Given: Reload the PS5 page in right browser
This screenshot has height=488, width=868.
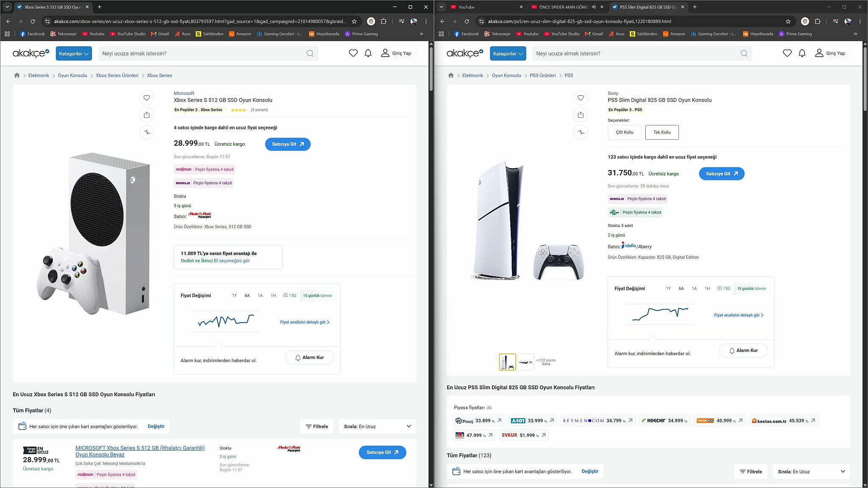Looking at the screenshot, I should pos(467,21).
